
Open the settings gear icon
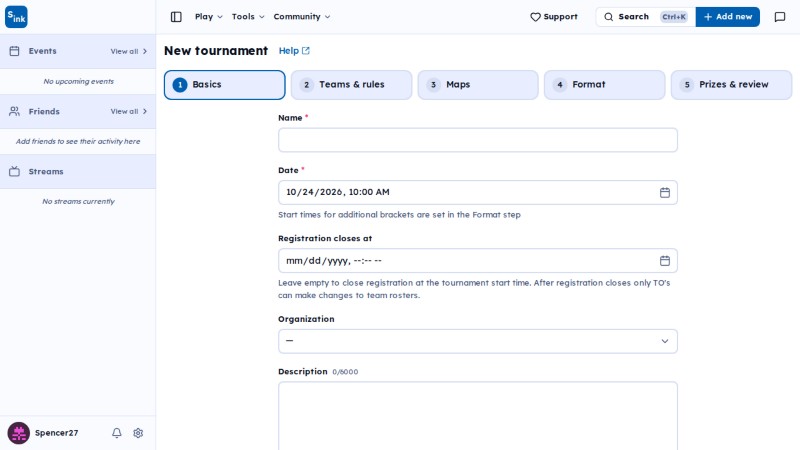138,433
